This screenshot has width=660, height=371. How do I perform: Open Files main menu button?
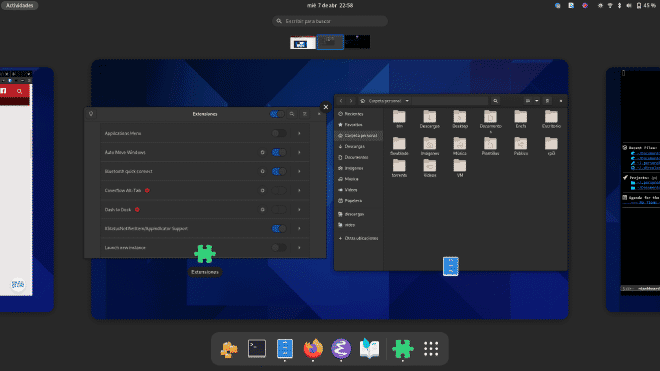click(547, 101)
